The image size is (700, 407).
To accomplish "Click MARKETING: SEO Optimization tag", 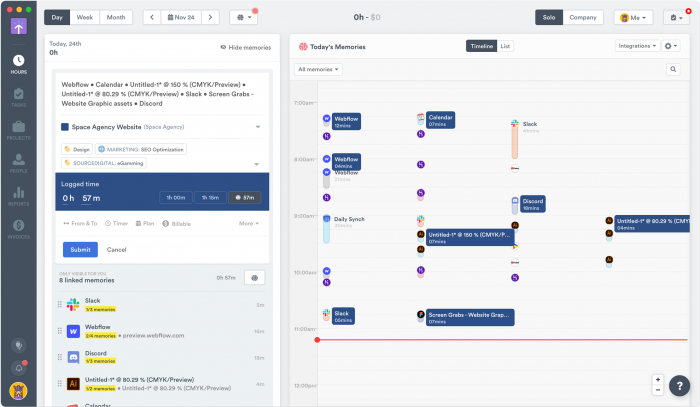I will tap(141, 150).
